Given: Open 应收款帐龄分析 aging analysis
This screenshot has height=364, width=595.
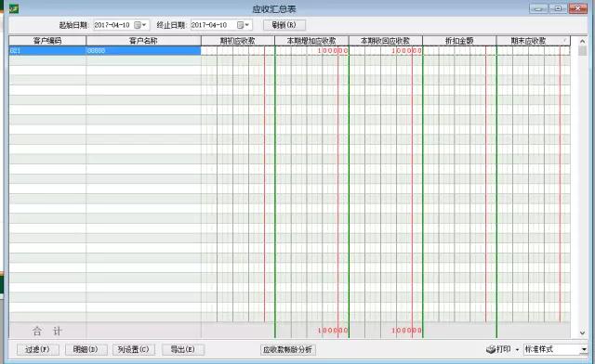Looking at the screenshot, I should [287, 349].
